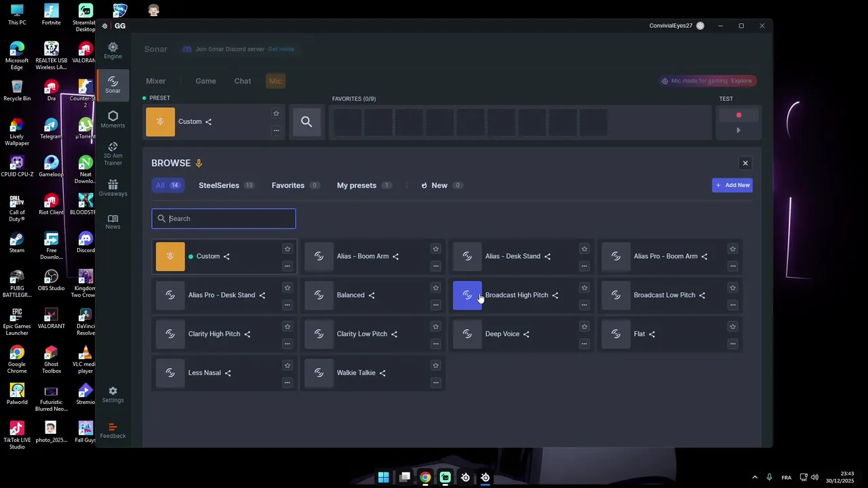
Task: Favorite the Clarity High Pitch preset
Action: pos(287,326)
